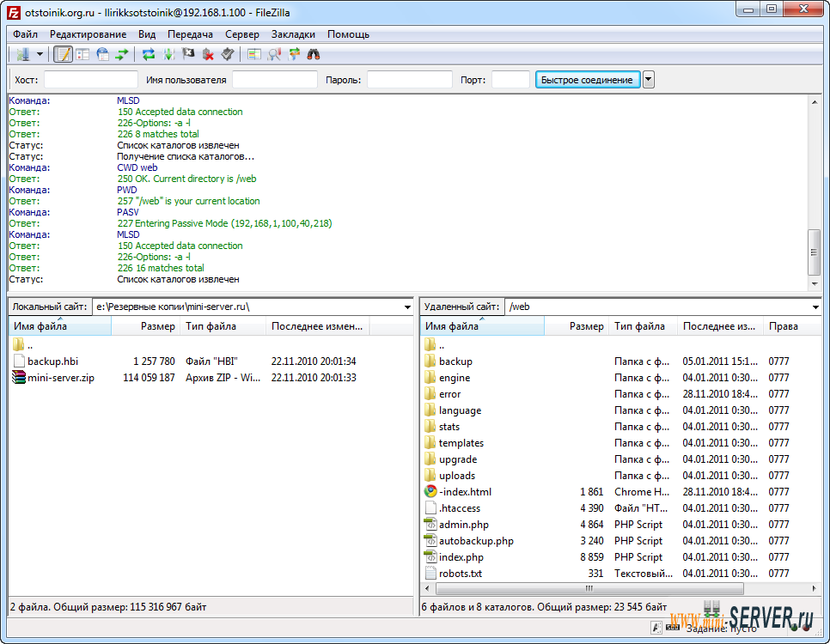
Task: Sort local files by Размер column
Action: (x=146, y=326)
